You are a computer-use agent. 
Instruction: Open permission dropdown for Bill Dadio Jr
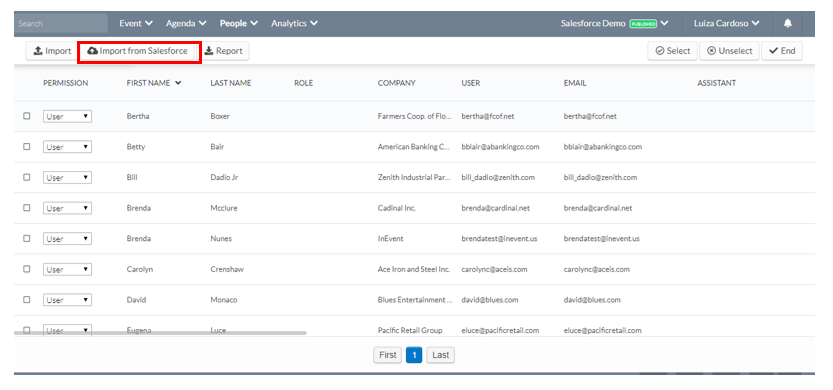(67, 177)
